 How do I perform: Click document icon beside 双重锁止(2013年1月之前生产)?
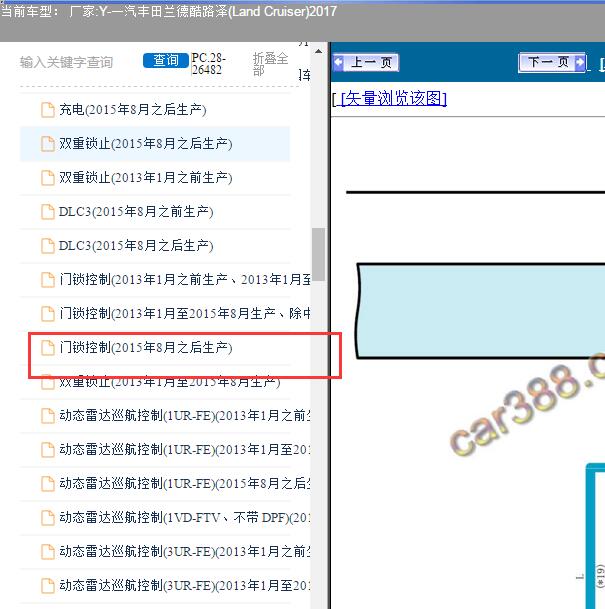click(x=48, y=178)
